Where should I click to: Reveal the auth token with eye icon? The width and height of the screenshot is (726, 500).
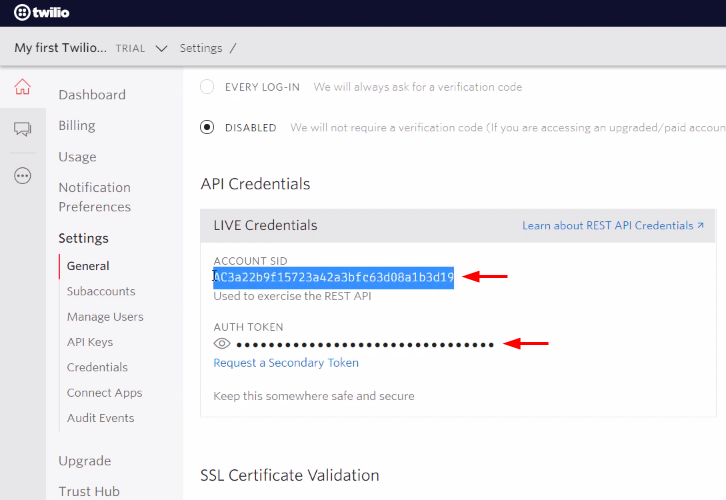[x=222, y=344]
